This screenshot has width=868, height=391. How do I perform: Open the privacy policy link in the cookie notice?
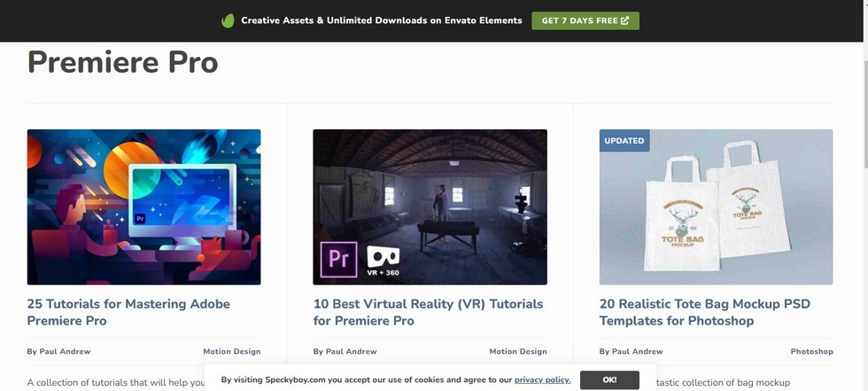pos(542,380)
